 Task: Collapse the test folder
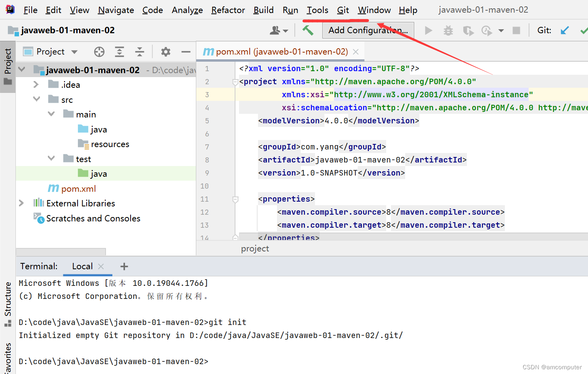51,159
